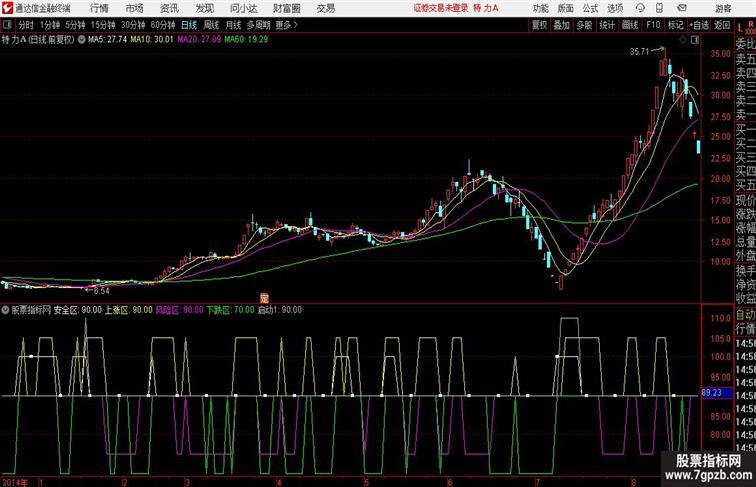Screen dimensions: 756x487
Task: Open the 交易 menu
Action: pyautogui.click(x=325, y=8)
